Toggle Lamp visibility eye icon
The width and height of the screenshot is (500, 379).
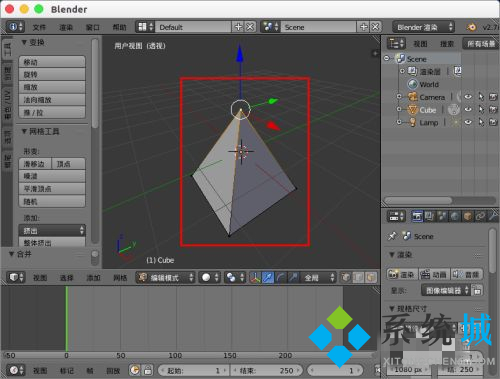point(468,122)
